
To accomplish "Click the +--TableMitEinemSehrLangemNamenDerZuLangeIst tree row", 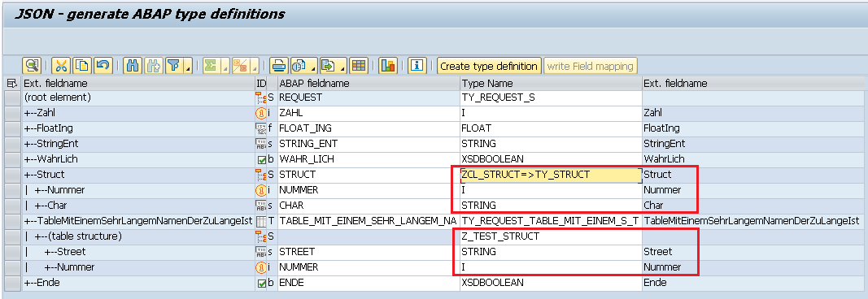I will pyautogui.click(x=137, y=221).
